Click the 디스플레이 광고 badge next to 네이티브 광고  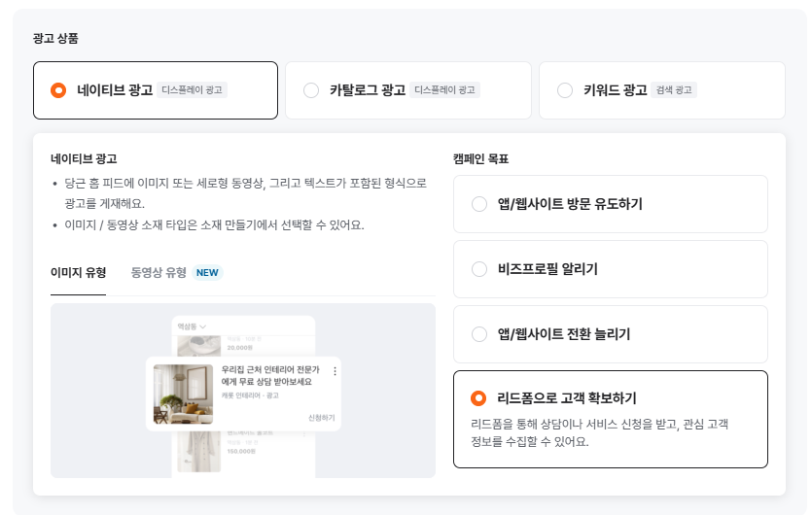[193, 90]
